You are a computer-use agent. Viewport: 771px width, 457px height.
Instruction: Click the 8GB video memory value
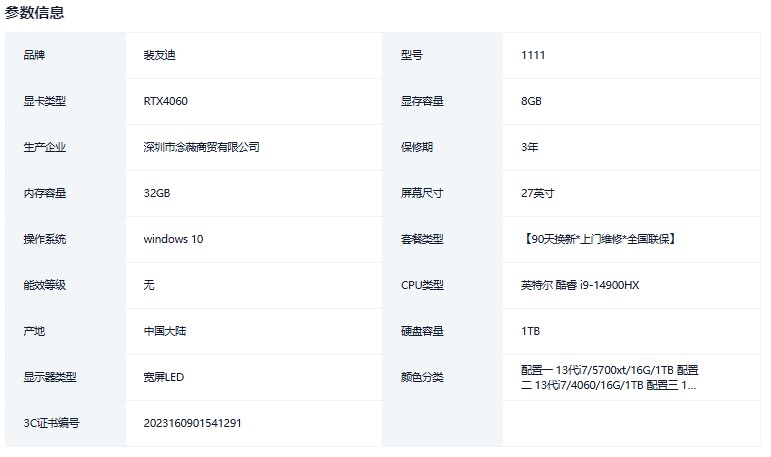[x=531, y=101]
